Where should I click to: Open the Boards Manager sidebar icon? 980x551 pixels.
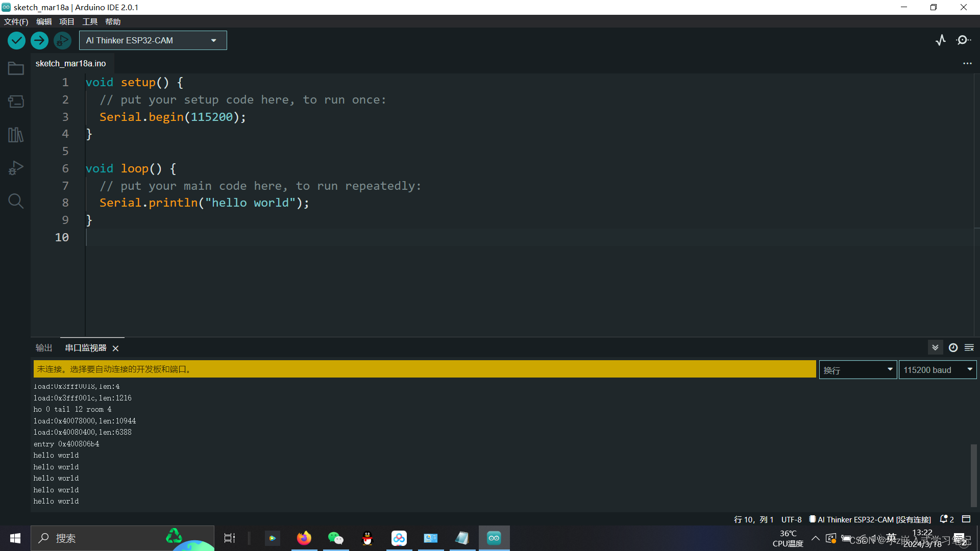(x=16, y=102)
